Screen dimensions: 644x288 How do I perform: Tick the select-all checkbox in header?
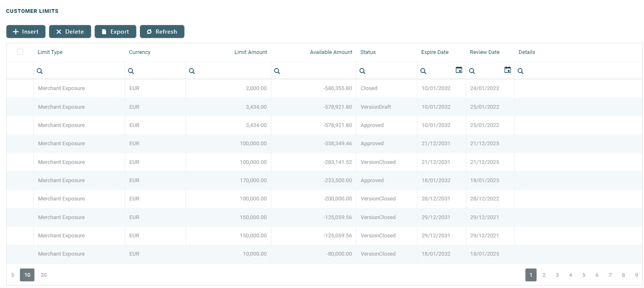point(20,52)
